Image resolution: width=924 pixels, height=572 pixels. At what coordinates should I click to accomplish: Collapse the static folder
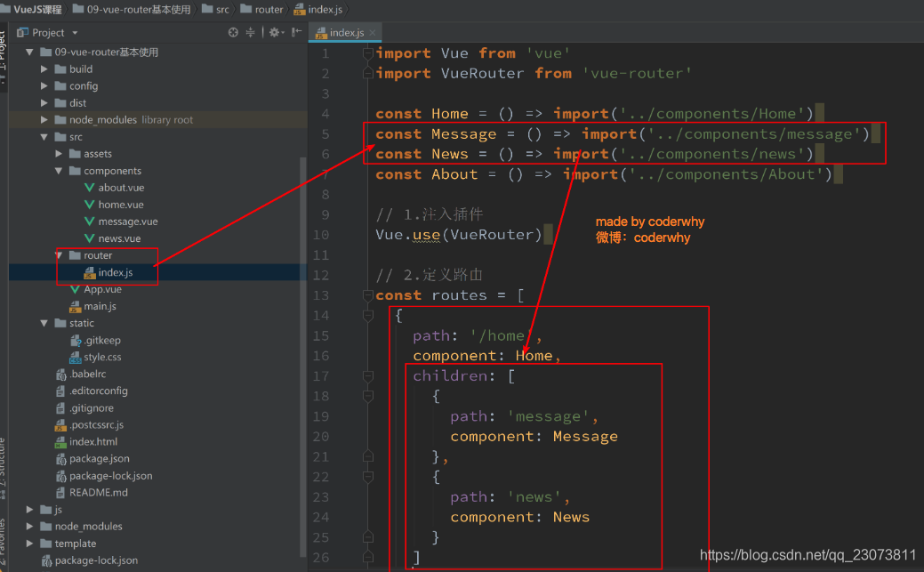pos(44,323)
